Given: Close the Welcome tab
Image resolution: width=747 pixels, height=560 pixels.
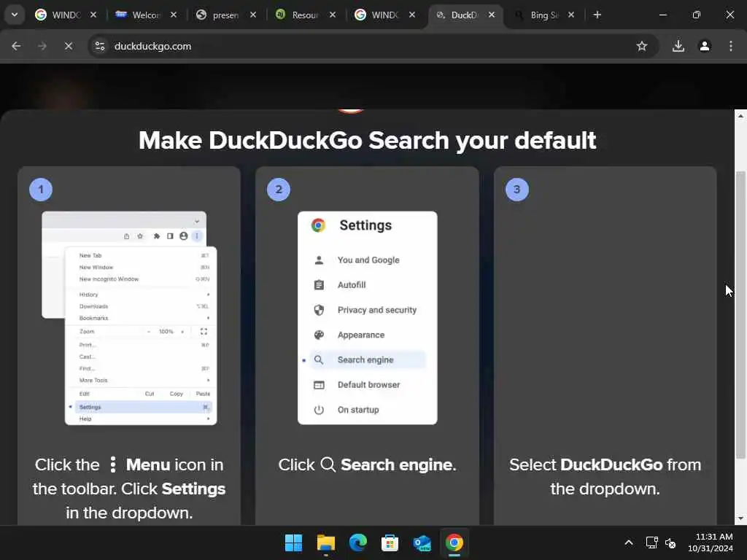Looking at the screenshot, I should [x=174, y=15].
